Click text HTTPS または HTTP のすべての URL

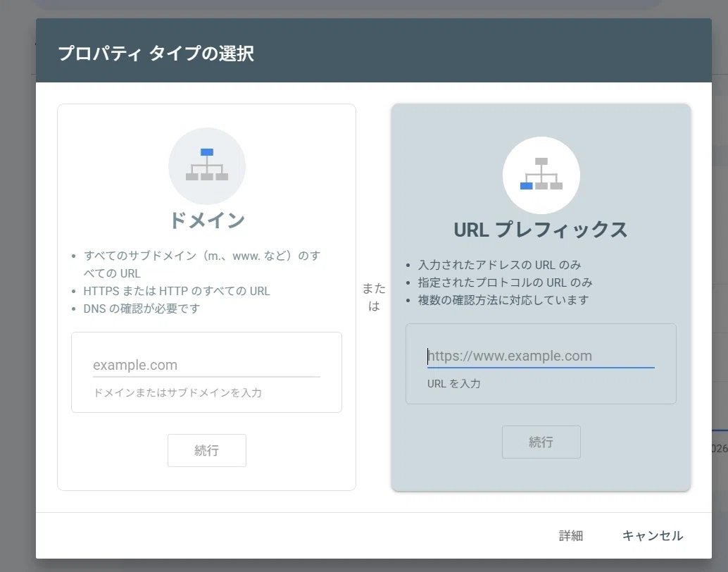[x=177, y=291]
